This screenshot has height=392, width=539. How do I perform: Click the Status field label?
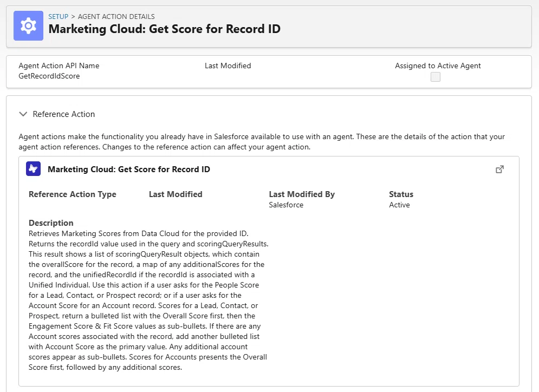[x=401, y=194]
